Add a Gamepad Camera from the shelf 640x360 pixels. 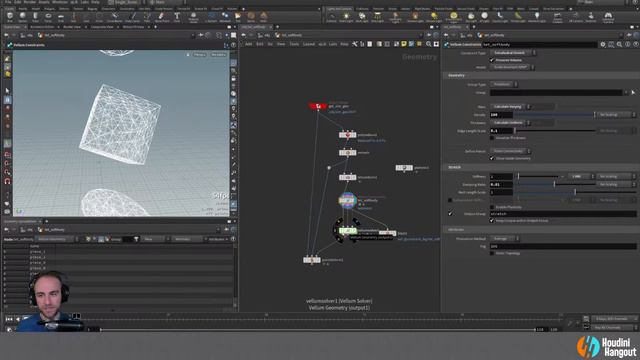pos(608,17)
